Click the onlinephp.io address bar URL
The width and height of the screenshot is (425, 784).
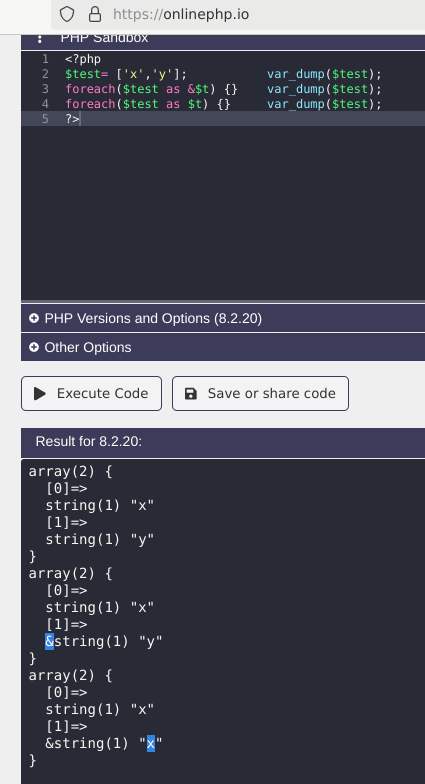[181, 14]
